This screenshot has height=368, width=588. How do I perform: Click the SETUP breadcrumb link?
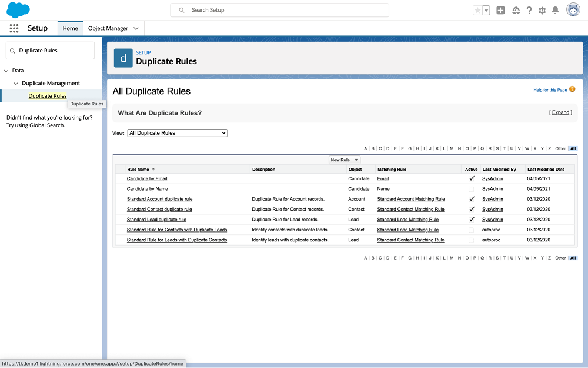[x=143, y=52]
